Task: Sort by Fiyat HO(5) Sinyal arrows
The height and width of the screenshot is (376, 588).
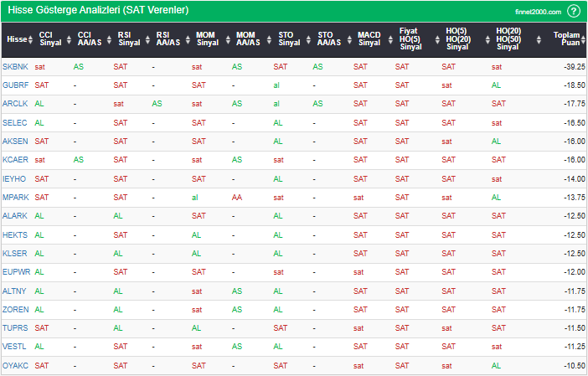Action: tap(437, 39)
